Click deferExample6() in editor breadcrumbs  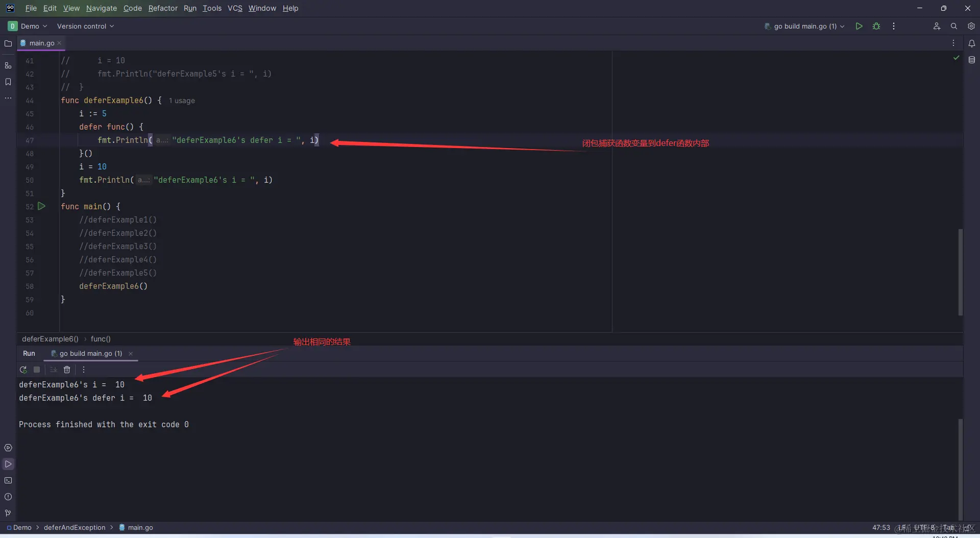point(50,339)
